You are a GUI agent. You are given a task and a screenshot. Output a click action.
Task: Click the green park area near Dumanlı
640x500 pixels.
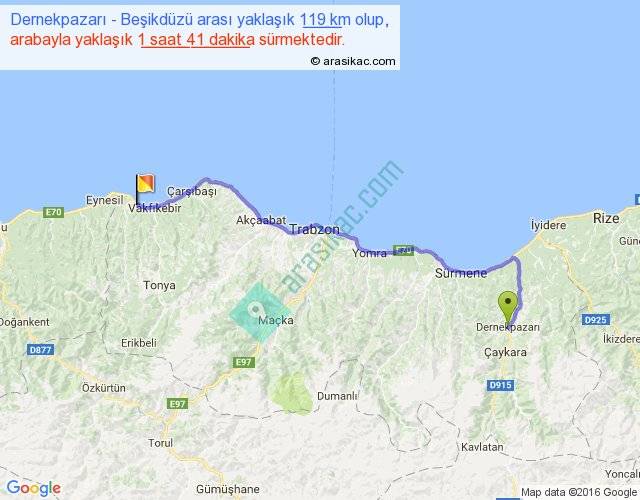(x=293, y=393)
